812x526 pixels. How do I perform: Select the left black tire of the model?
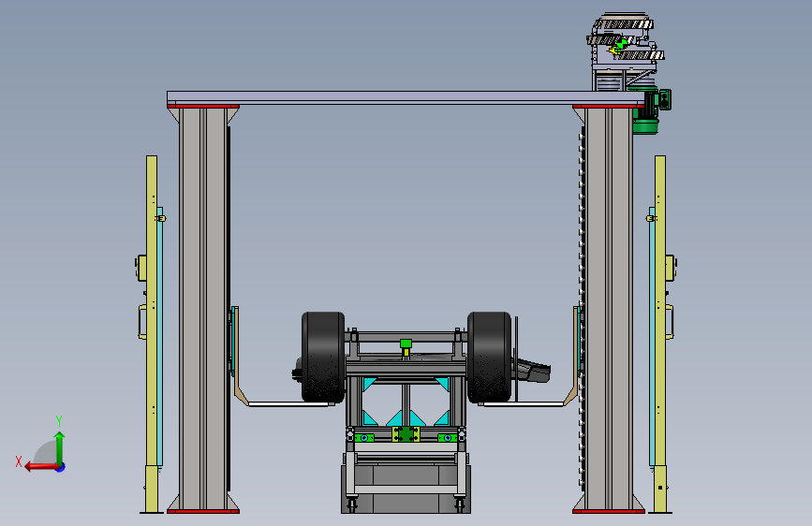[323, 358]
